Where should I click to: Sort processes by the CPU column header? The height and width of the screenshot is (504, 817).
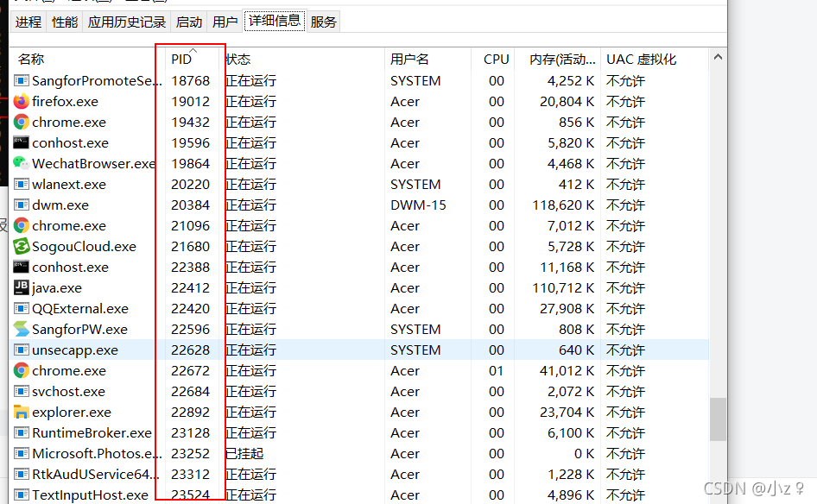click(x=496, y=59)
